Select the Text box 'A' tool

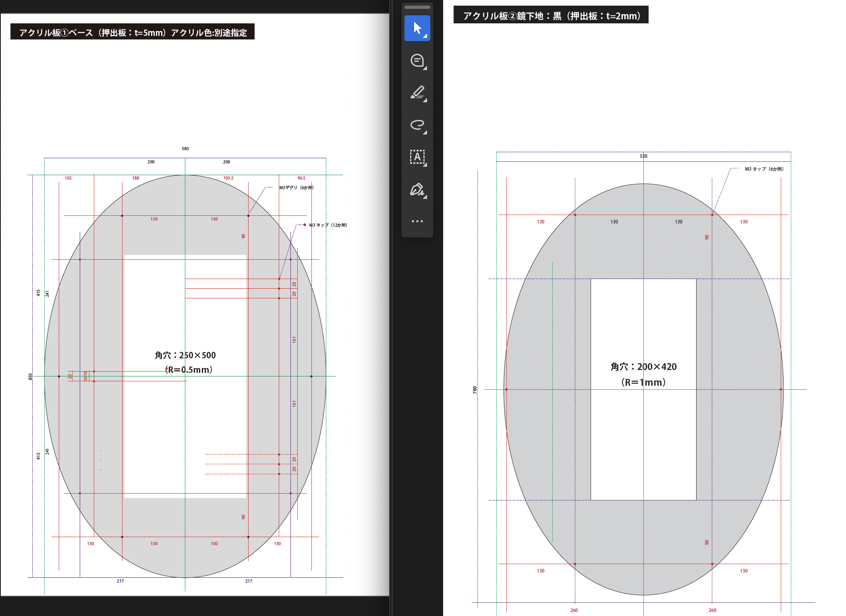click(417, 157)
